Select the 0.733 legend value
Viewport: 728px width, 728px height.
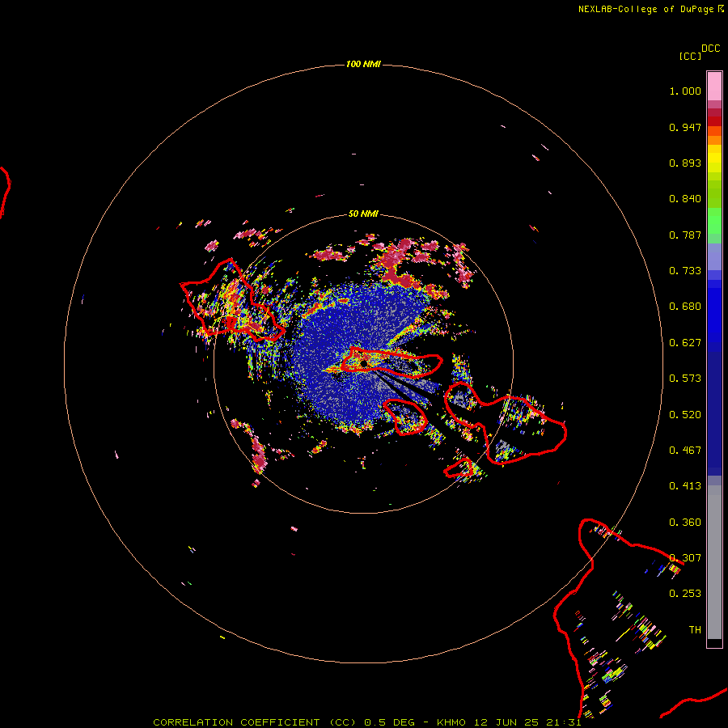point(685,271)
